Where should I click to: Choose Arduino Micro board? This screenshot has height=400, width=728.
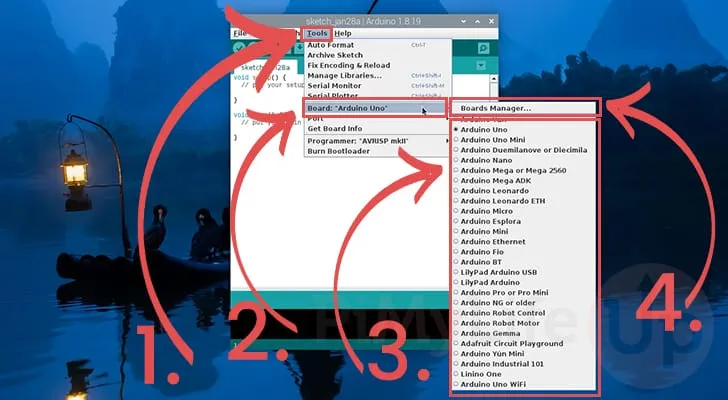[524, 211]
